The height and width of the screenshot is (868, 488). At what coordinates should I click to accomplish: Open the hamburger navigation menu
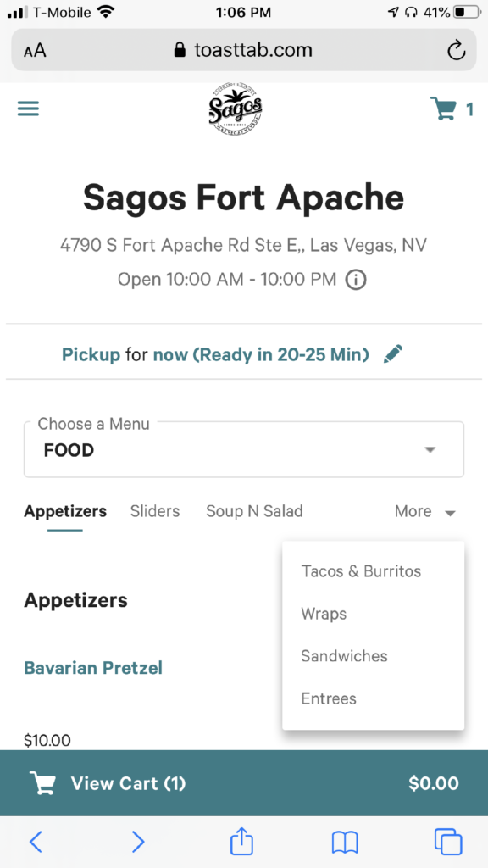click(x=28, y=109)
